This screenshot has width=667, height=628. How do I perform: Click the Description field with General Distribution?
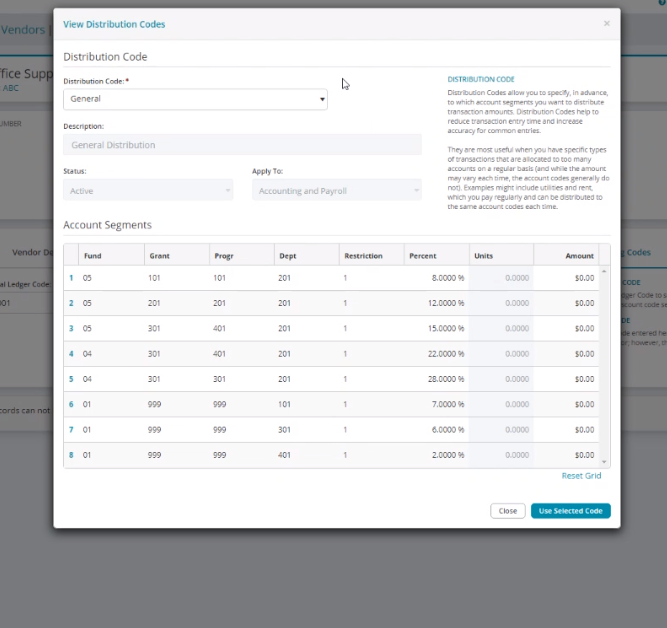click(242, 145)
